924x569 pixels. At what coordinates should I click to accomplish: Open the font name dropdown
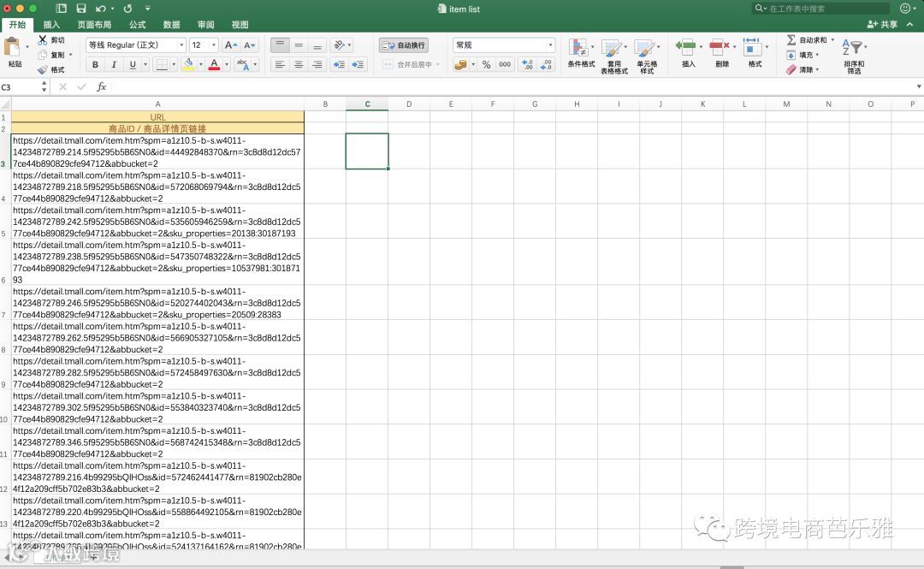181,44
